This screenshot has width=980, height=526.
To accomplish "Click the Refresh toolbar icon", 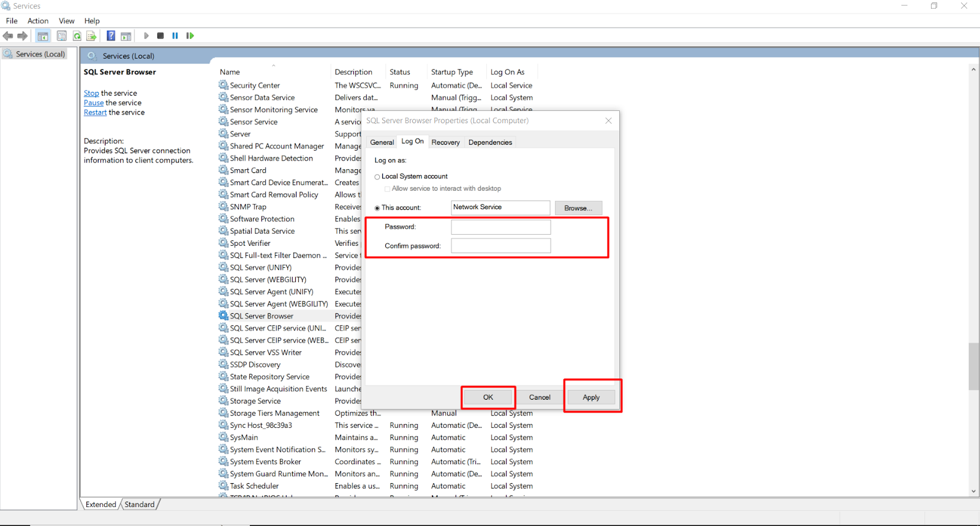I will tap(77, 36).
